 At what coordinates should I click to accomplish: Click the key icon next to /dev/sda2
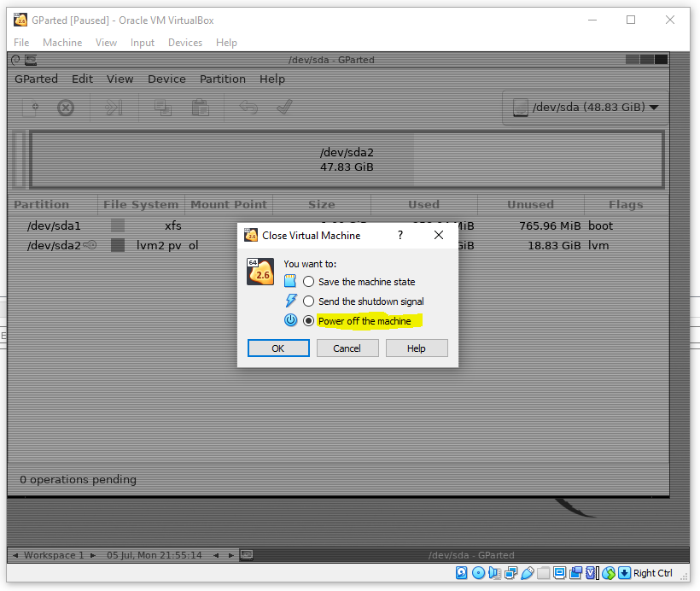pos(90,245)
